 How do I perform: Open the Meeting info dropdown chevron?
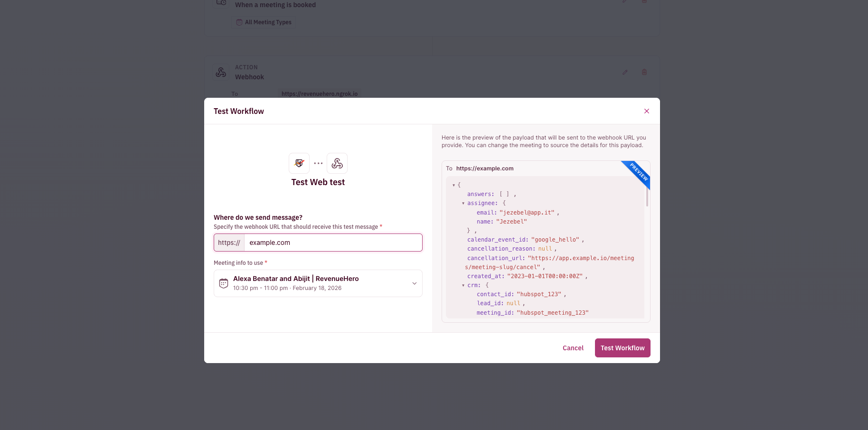click(414, 283)
